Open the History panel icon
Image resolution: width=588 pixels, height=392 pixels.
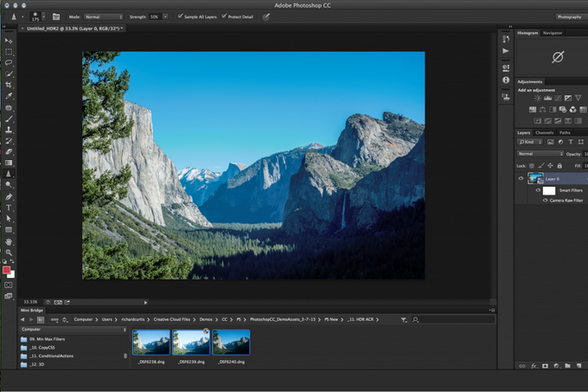point(506,39)
